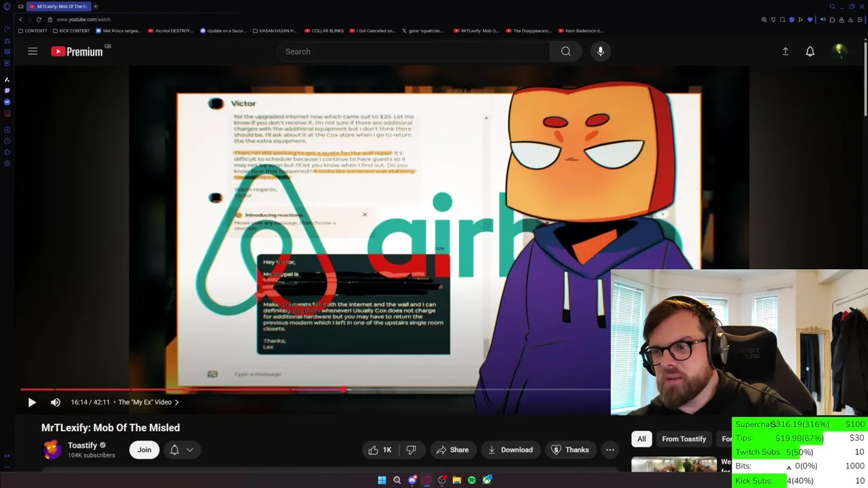Click the browser address bar URL
The height and width of the screenshot is (488, 868).
click(x=83, y=20)
